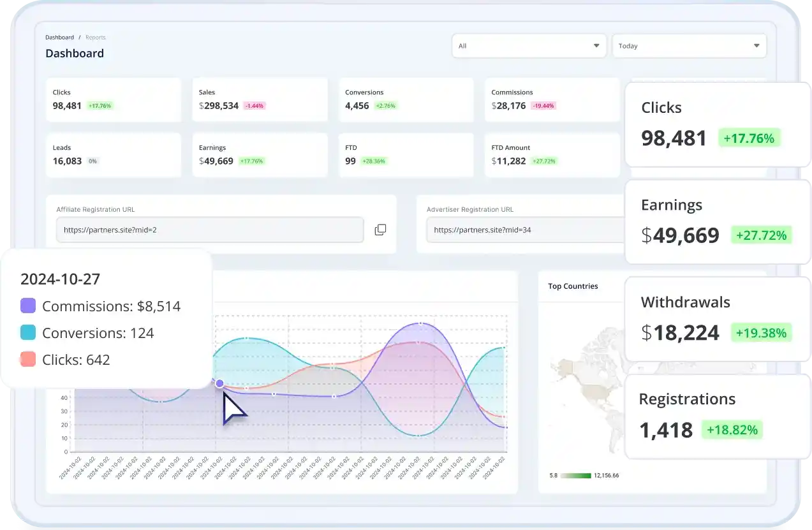
Task: Click the Registrations value 1,418
Action: [x=666, y=430]
